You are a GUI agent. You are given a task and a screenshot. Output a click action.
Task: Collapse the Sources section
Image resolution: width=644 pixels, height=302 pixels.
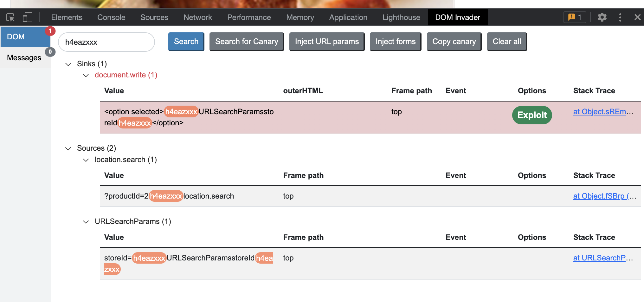pos(68,148)
